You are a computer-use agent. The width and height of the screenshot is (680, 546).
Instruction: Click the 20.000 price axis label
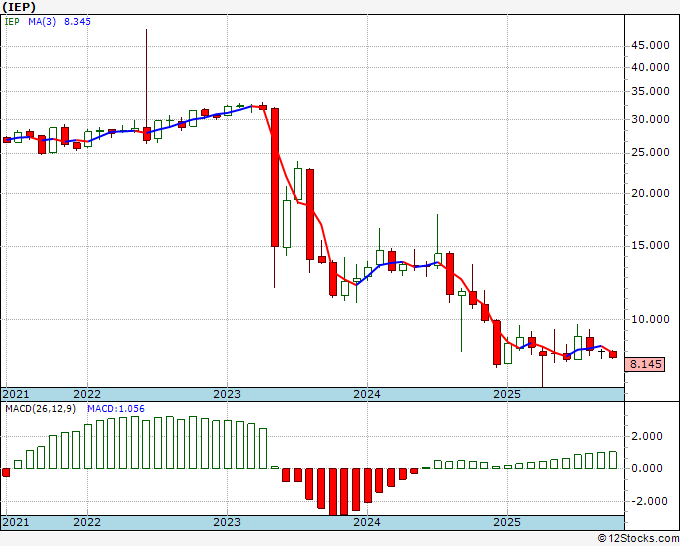point(650,193)
